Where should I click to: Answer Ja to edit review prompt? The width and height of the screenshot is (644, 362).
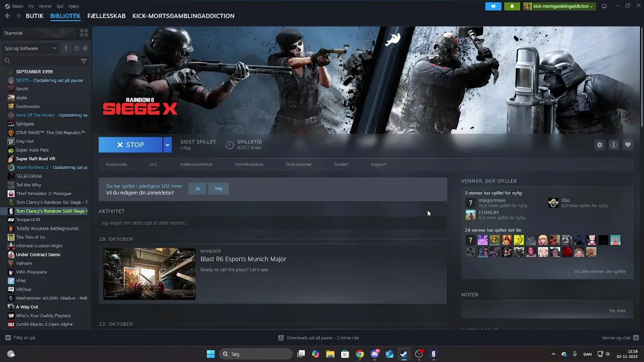197,189
